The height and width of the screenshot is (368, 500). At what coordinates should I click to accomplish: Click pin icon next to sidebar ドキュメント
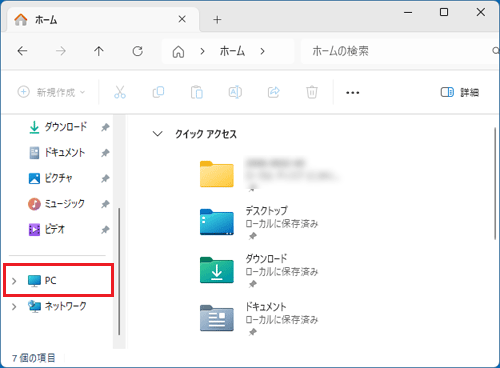pos(105,153)
